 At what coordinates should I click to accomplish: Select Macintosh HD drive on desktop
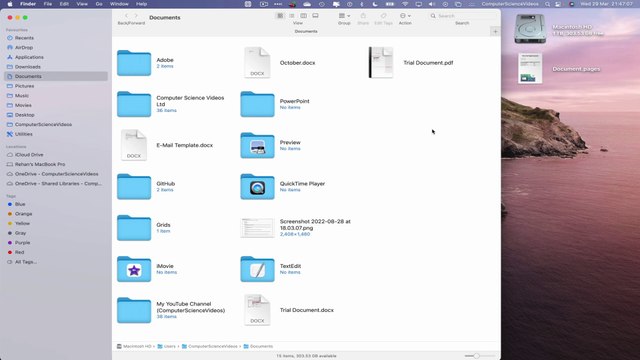(x=530, y=29)
